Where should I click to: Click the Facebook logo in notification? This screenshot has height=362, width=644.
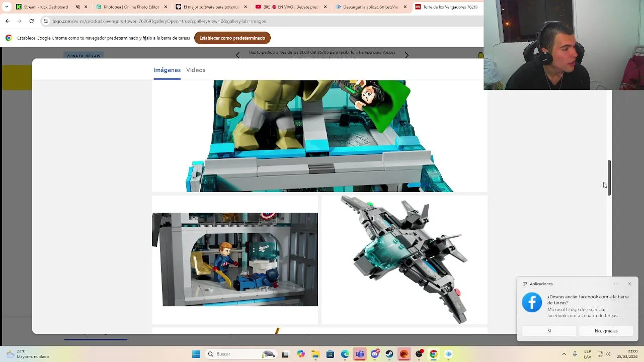click(x=532, y=302)
